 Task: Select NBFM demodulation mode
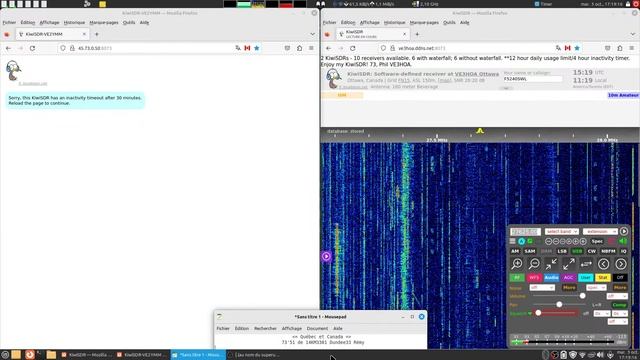608,251
